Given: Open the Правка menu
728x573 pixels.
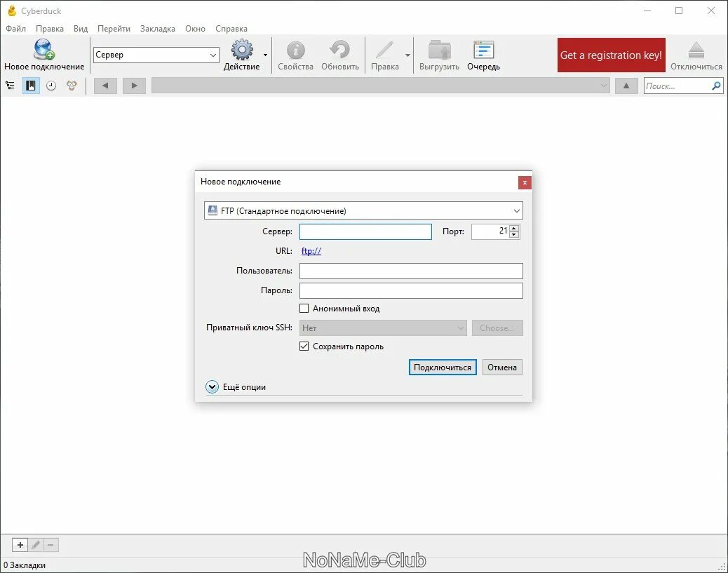Looking at the screenshot, I should tap(49, 29).
